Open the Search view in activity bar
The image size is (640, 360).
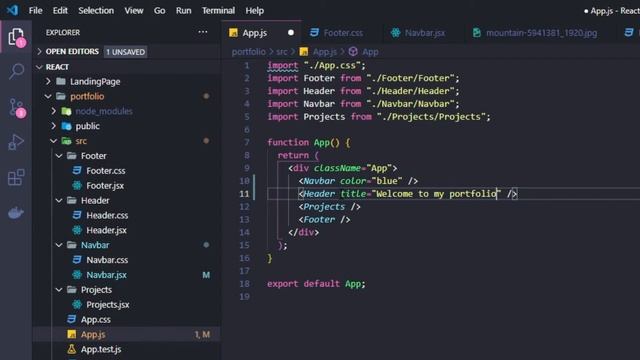click(x=16, y=71)
